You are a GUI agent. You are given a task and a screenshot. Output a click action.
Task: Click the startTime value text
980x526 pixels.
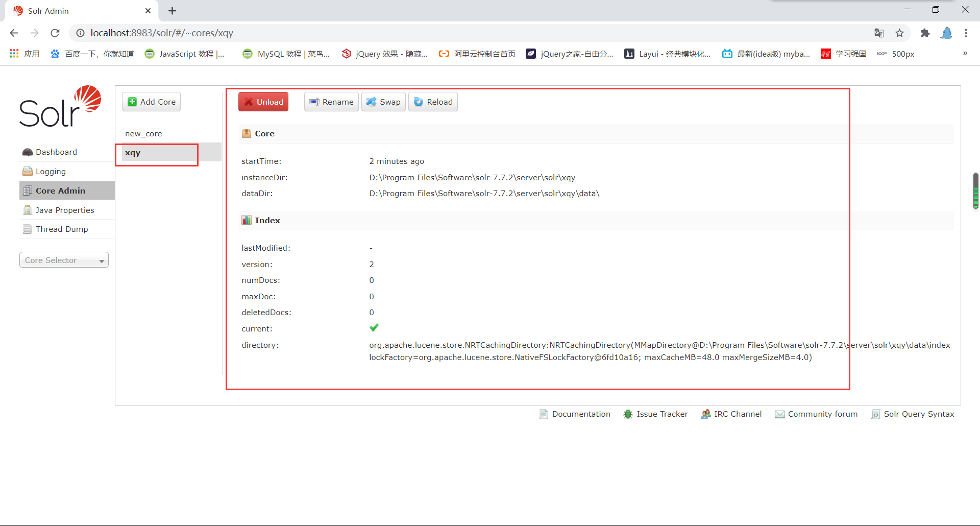coord(397,161)
